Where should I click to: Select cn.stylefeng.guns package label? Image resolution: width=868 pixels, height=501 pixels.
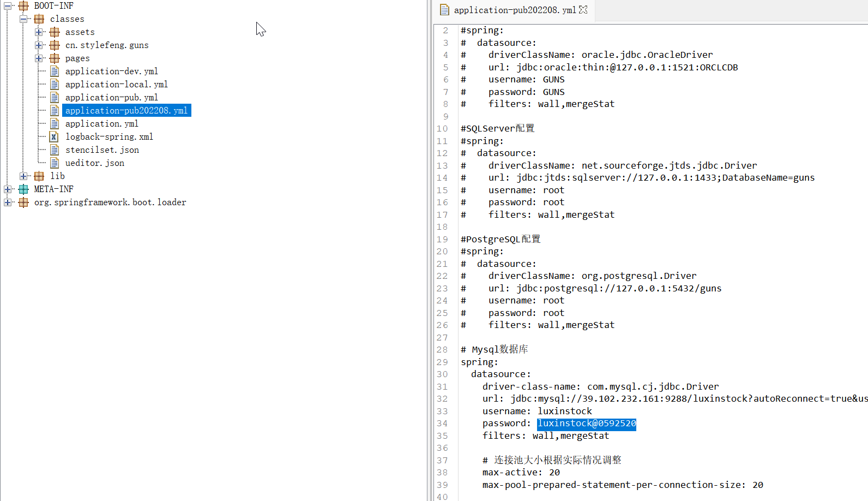click(107, 45)
